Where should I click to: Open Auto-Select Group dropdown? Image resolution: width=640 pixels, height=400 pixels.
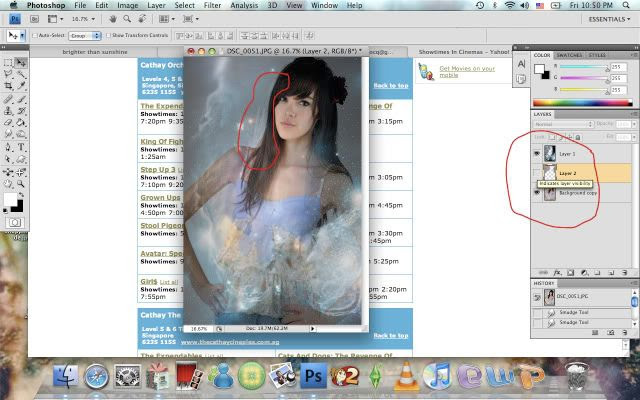[x=84, y=36]
